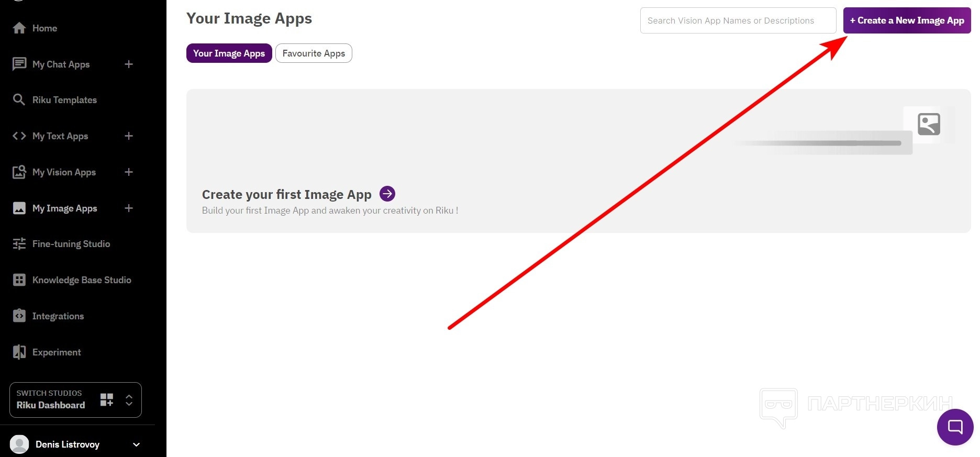Click the 'Your Image Apps' page heading

click(x=249, y=18)
